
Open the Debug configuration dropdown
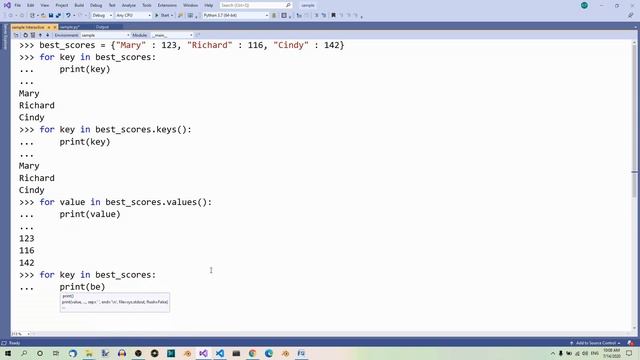click(102, 15)
